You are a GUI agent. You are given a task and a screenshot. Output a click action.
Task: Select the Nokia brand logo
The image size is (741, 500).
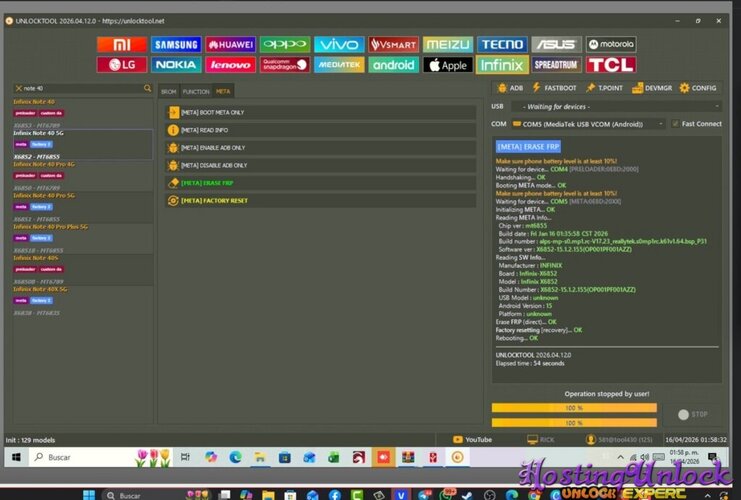click(x=176, y=65)
